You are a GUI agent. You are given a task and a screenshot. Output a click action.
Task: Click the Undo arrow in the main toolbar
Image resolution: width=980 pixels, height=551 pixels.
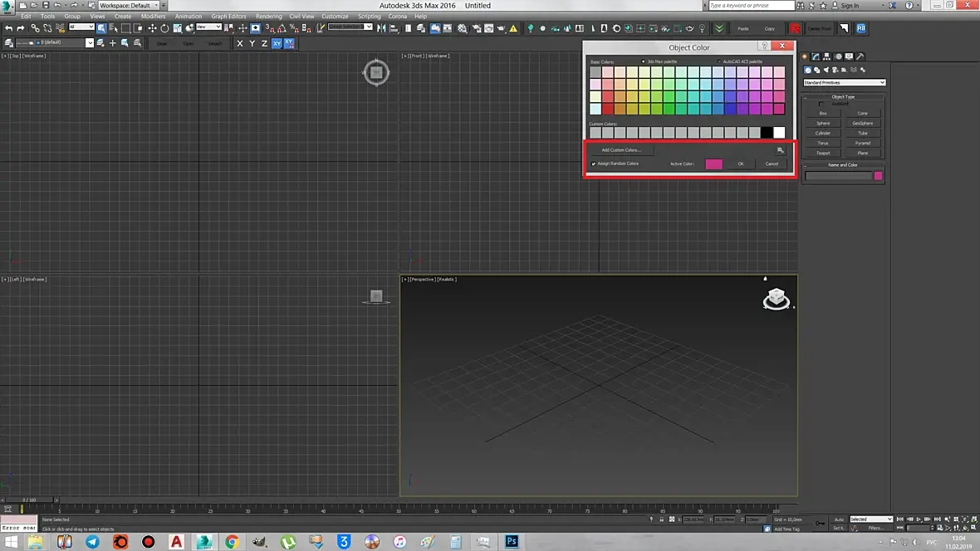9,28
